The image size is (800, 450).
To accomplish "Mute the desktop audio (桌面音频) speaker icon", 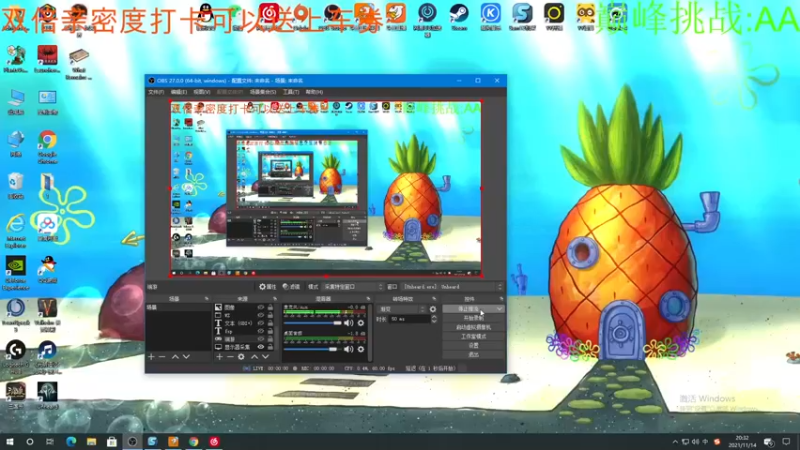I will pos(348,349).
